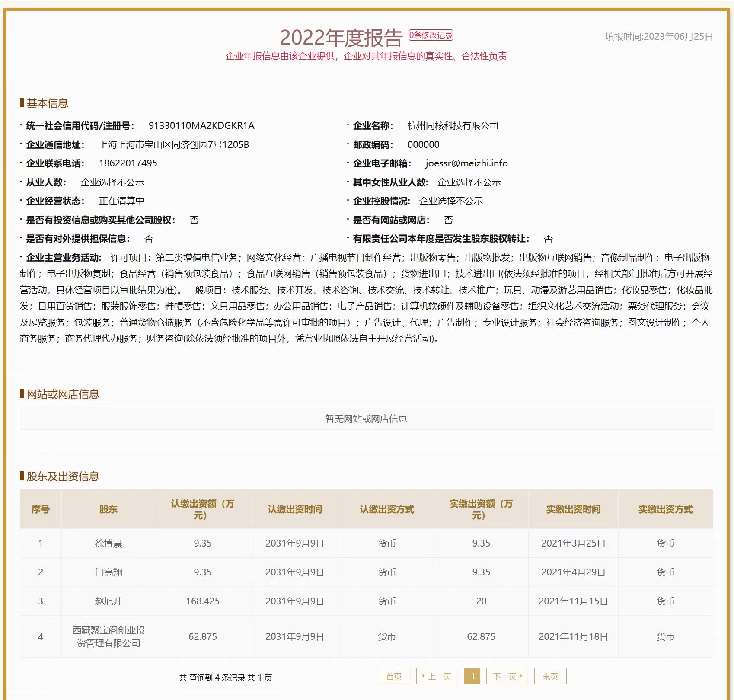Click shareholder 赵旭升 row name
Screen dimensions: 734x700
click(109, 601)
